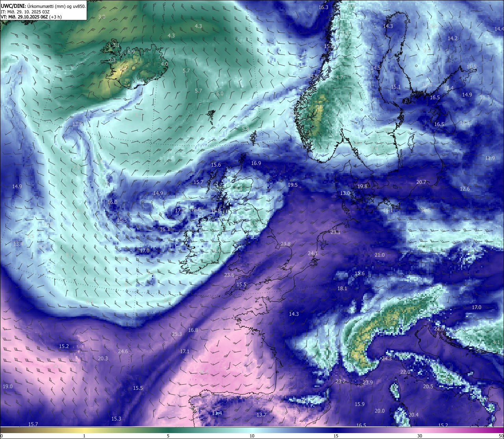Click the map value 20.3 in the Atlantic

coord(103,358)
